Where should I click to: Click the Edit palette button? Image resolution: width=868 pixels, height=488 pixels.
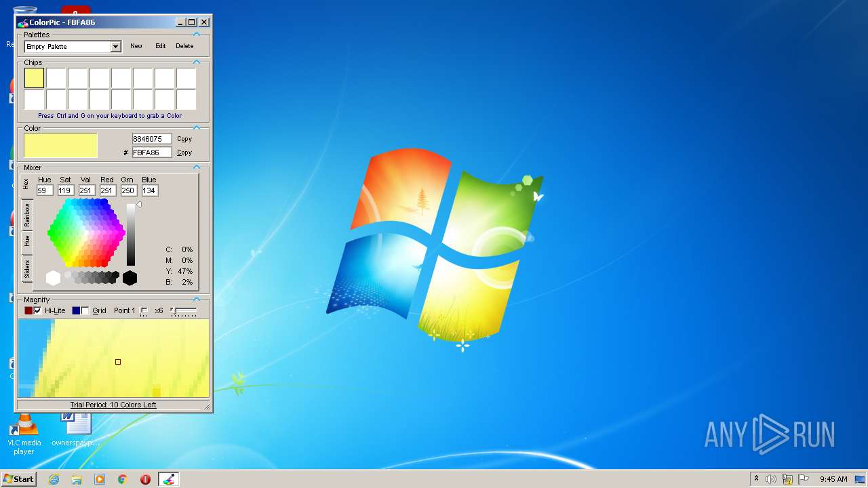pyautogui.click(x=160, y=46)
